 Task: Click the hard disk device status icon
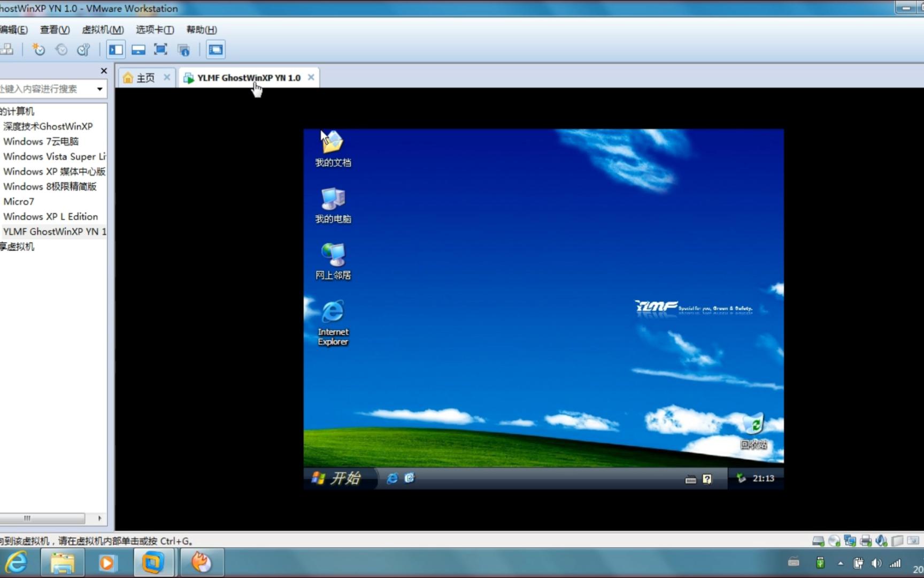point(818,541)
